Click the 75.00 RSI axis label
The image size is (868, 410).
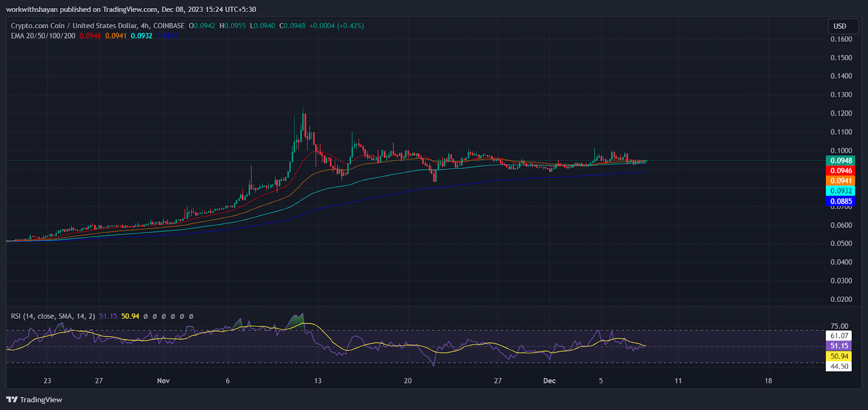839,326
